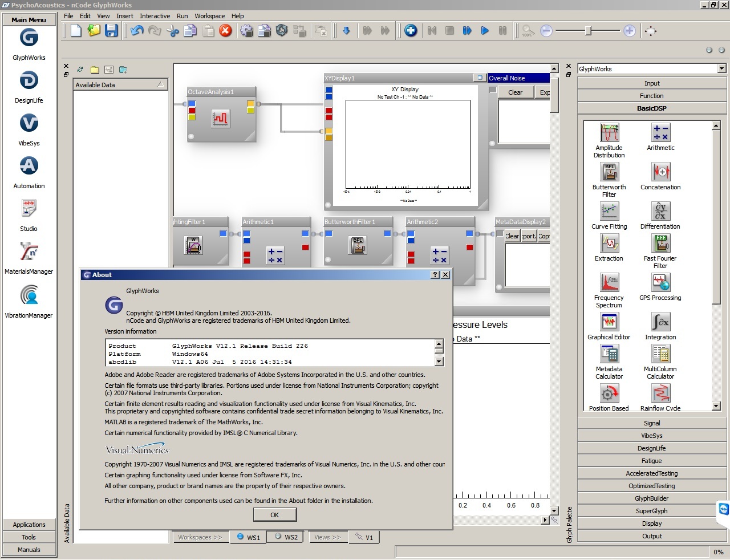Switch to the WS1 workspace tab
This screenshot has height=560, width=730.
[x=249, y=537]
